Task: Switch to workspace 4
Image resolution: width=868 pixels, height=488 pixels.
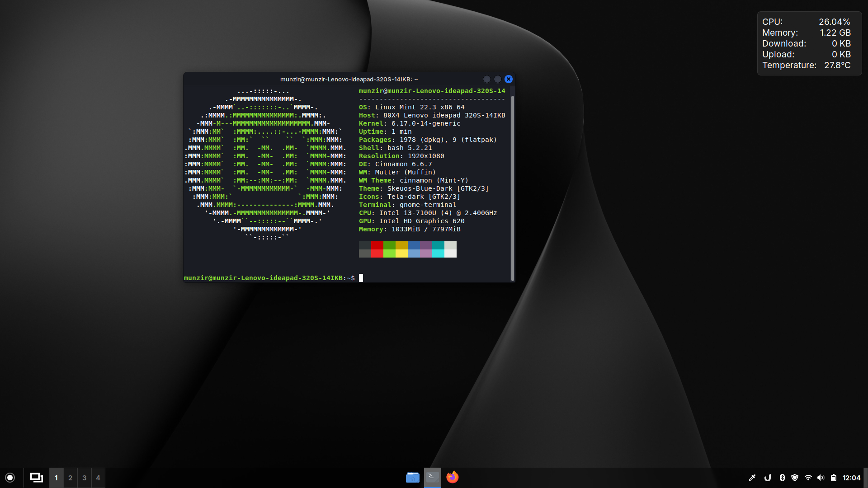Action: click(98, 477)
